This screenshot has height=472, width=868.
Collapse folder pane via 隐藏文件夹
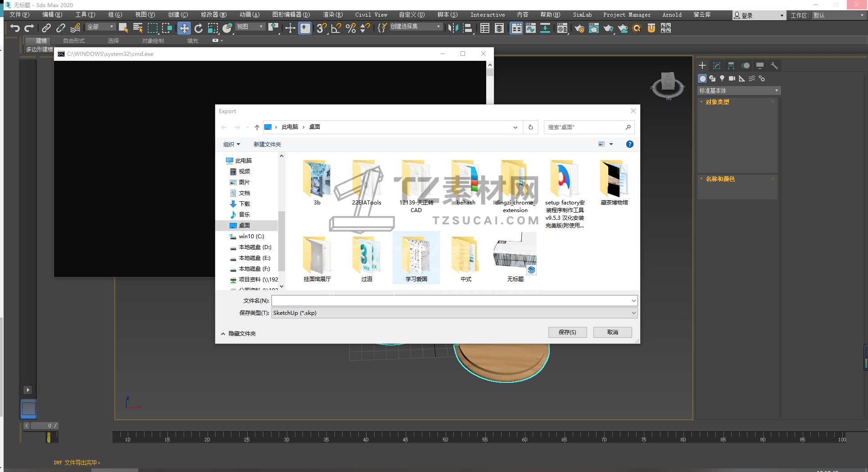(239, 334)
